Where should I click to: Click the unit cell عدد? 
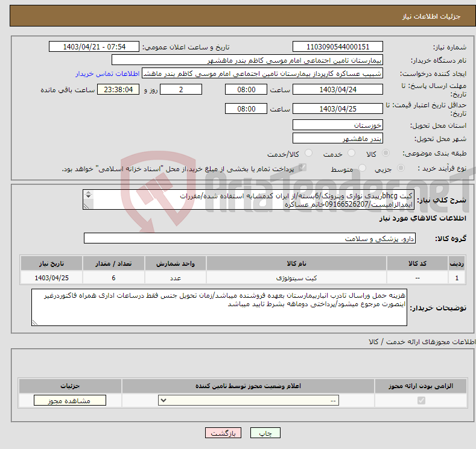[176, 278]
